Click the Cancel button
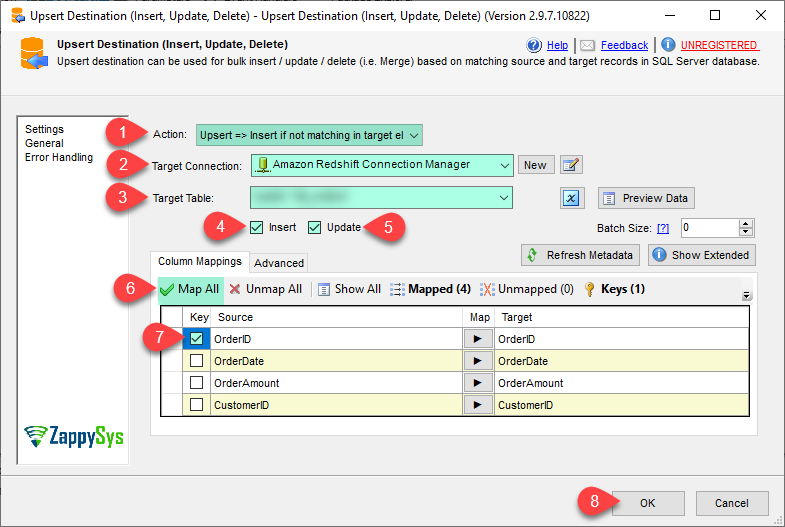 pyautogui.click(x=732, y=503)
